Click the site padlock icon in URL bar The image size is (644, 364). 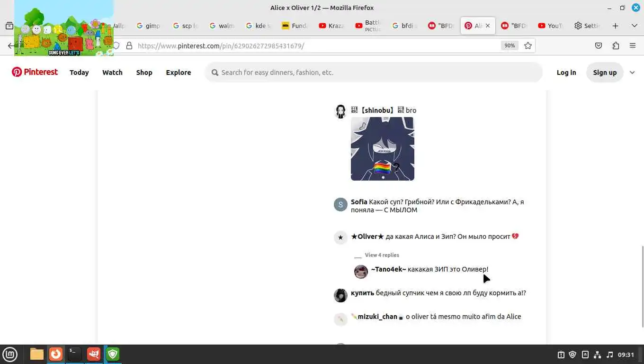[129, 45]
